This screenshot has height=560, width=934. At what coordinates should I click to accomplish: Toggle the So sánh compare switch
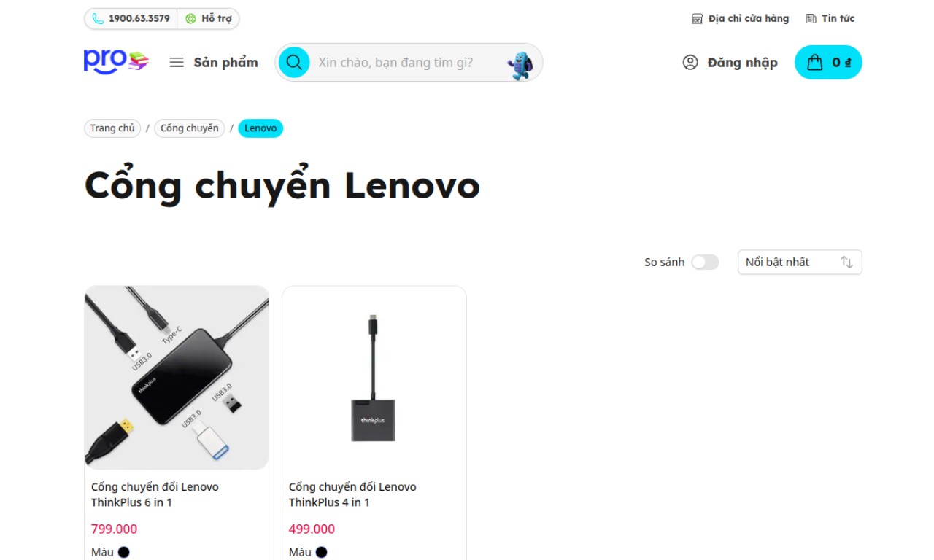pyautogui.click(x=705, y=262)
